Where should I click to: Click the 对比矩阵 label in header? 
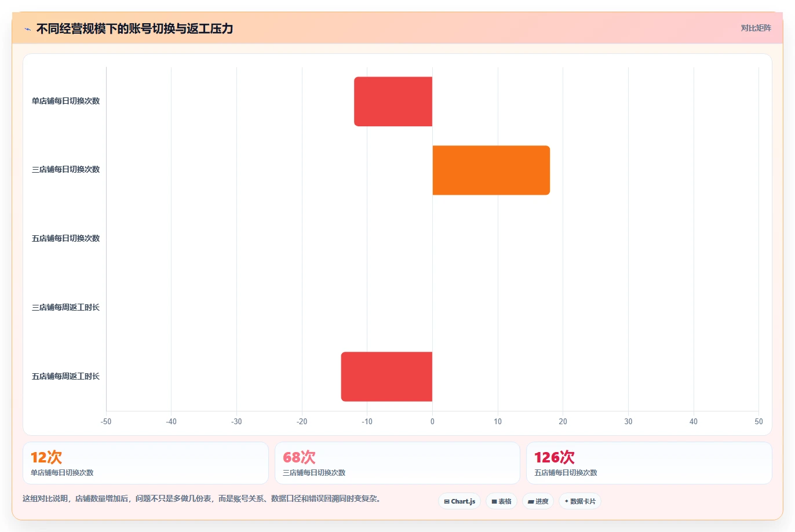[x=756, y=28]
